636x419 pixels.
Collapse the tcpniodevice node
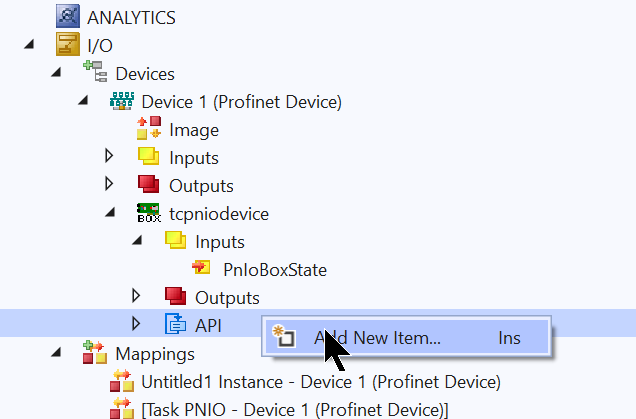[x=110, y=213]
